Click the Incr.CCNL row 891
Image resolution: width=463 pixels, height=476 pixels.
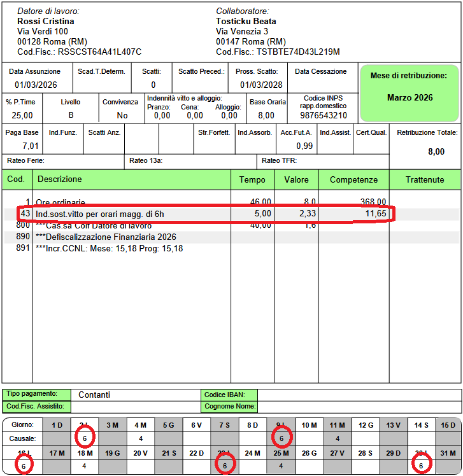point(110,248)
